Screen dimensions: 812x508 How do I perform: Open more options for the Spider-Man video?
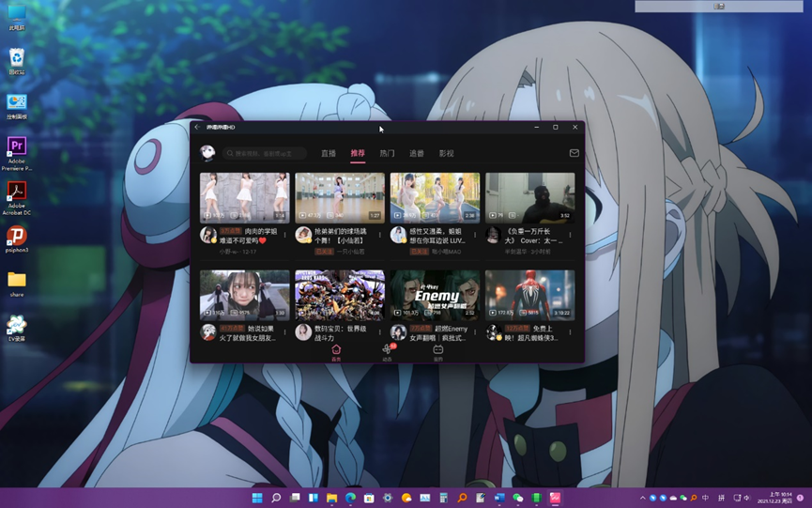pyautogui.click(x=570, y=332)
